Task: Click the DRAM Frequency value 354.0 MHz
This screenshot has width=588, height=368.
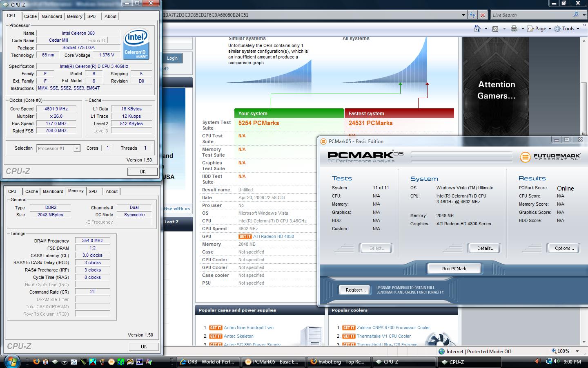Action: coord(92,241)
